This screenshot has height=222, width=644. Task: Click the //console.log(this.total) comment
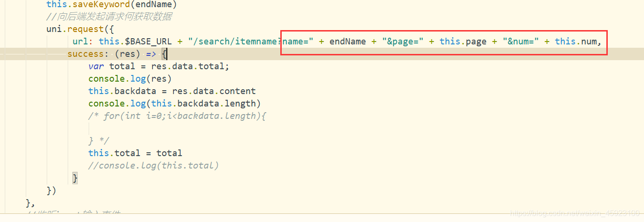click(153, 166)
